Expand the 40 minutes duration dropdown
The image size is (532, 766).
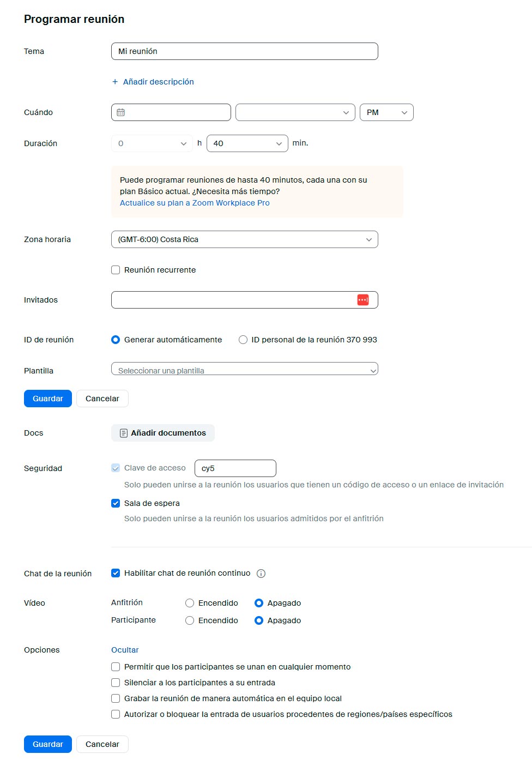click(x=247, y=143)
